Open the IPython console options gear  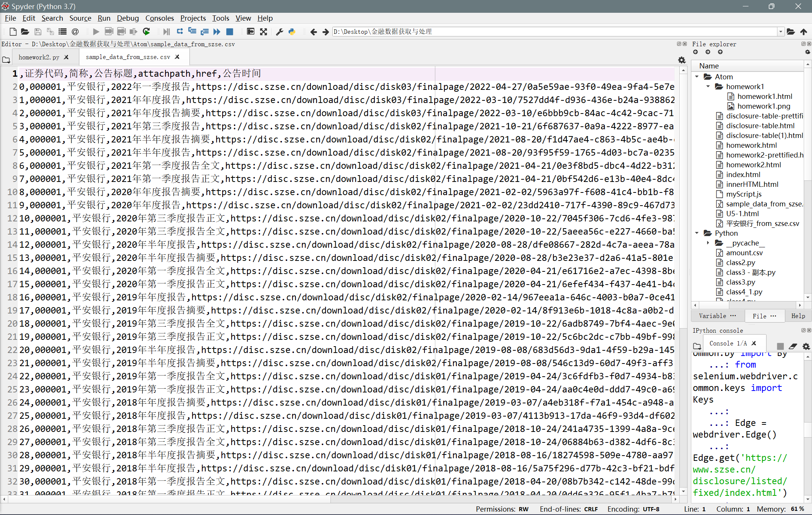pos(806,346)
